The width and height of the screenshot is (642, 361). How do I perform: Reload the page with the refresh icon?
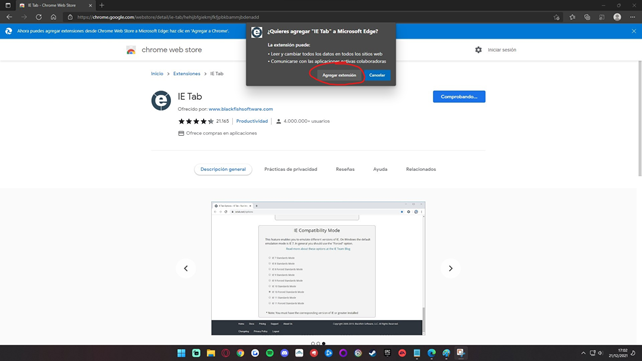38,17
